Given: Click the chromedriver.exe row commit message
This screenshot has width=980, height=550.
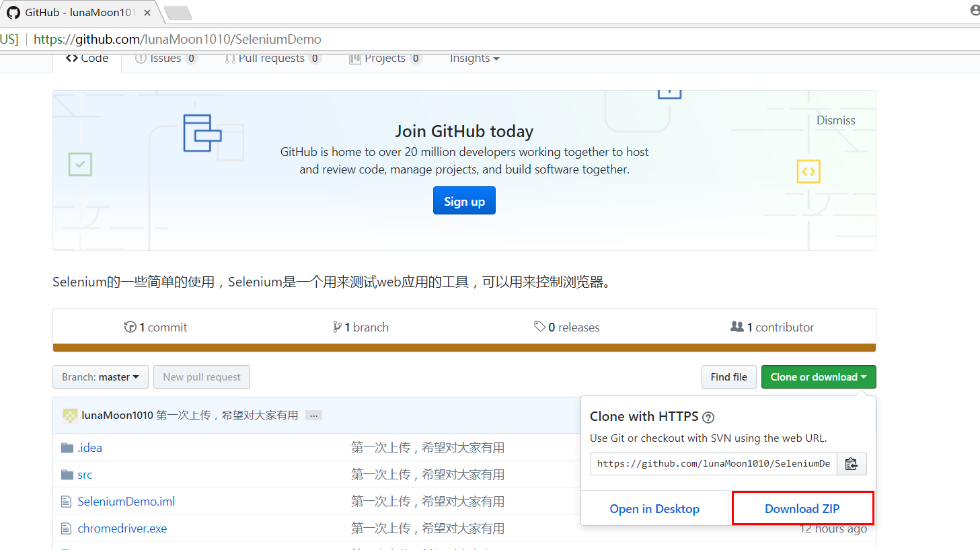Looking at the screenshot, I should (x=428, y=528).
